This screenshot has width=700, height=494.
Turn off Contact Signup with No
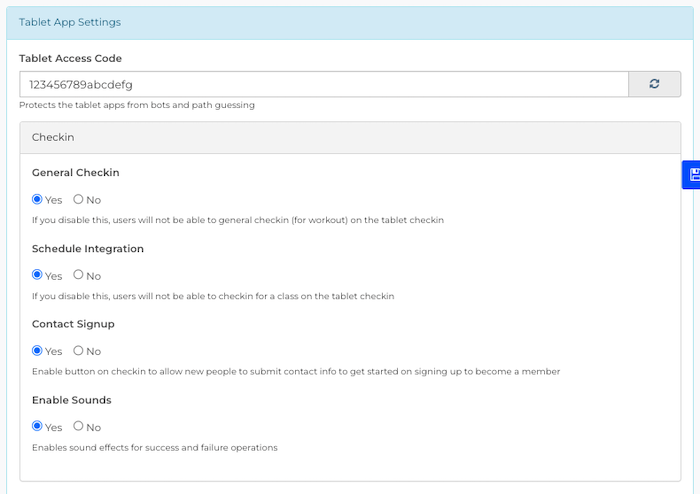click(79, 351)
